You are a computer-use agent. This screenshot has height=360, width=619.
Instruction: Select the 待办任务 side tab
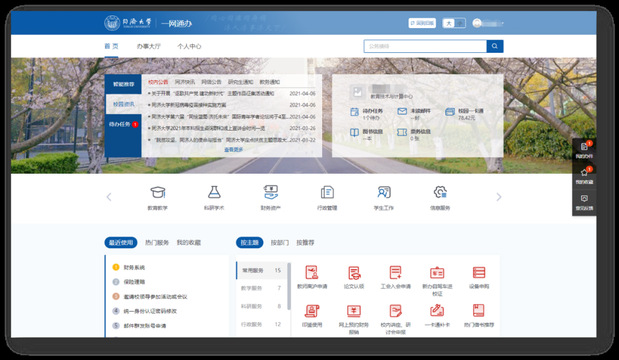tap(123, 124)
